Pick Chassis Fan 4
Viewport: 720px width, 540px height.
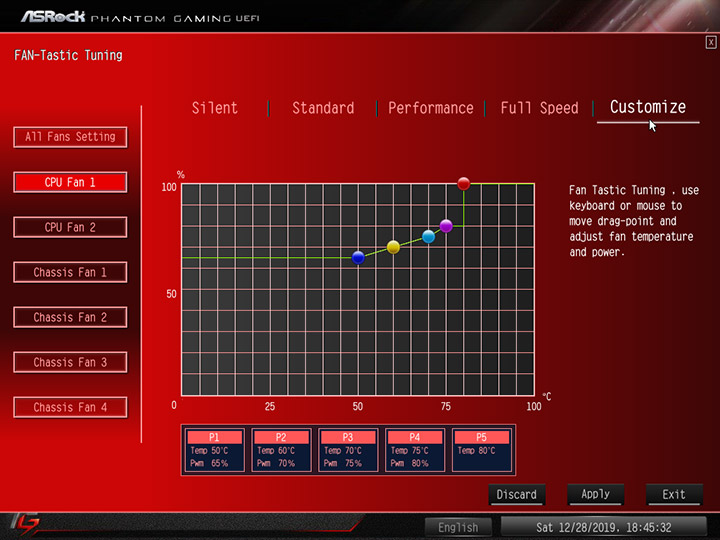pos(70,407)
